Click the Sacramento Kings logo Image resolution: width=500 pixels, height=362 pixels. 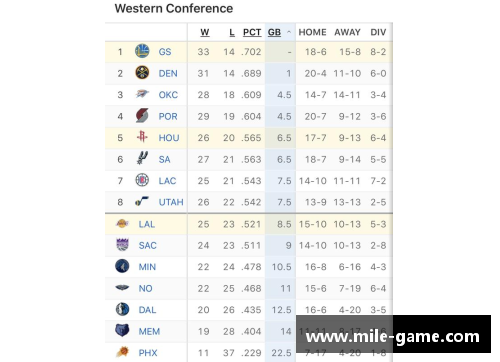pyautogui.click(x=122, y=245)
